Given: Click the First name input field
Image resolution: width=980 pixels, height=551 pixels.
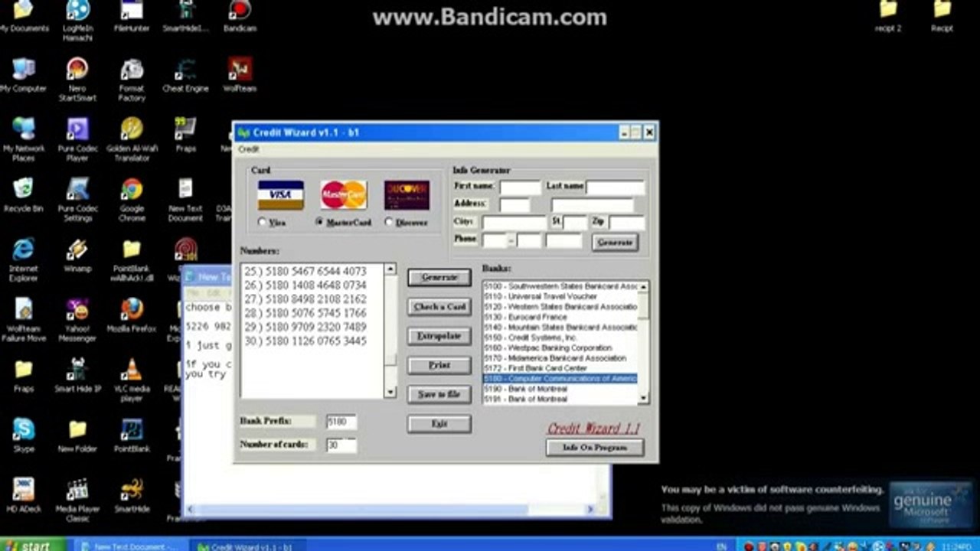Looking at the screenshot, I should [x=520, y=187].
